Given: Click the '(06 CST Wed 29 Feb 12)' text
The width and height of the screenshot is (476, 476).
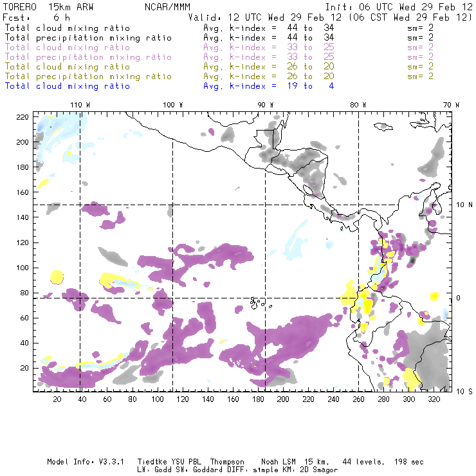Looking at the screenshot, I should (410, 17).
